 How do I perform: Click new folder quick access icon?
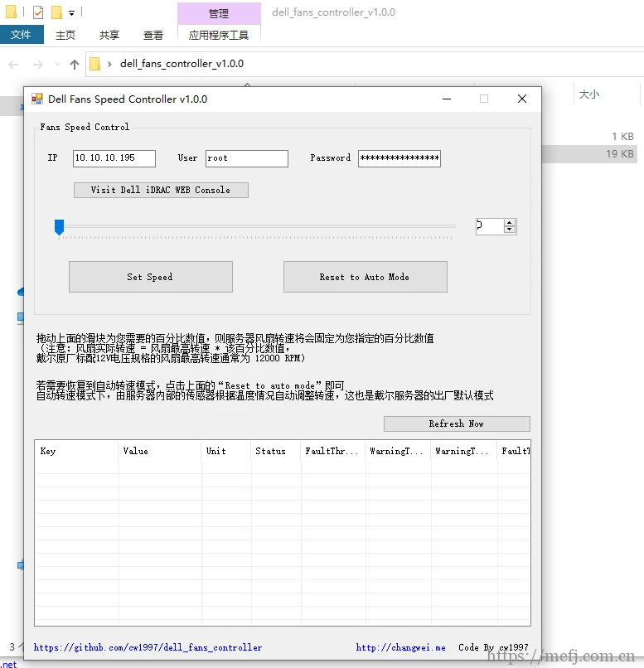[x=56, y=12]
